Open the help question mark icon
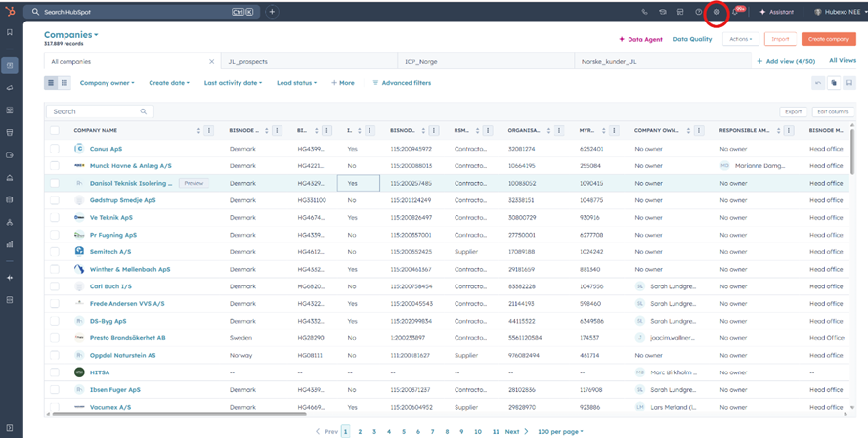Viewport: 868px width, 438px height. pyautogui.click(x=698, y=12)
